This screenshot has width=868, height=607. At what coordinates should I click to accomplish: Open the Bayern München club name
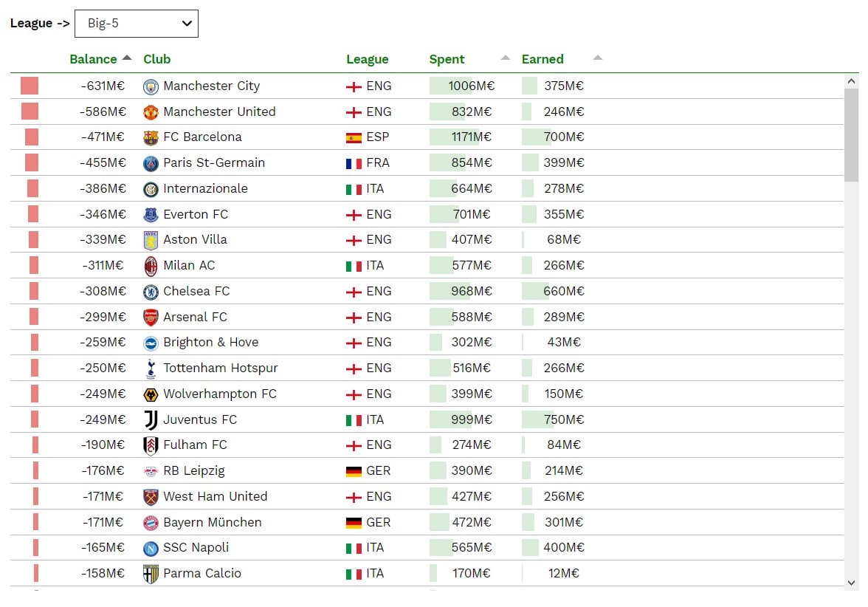(x=213, y=522)
